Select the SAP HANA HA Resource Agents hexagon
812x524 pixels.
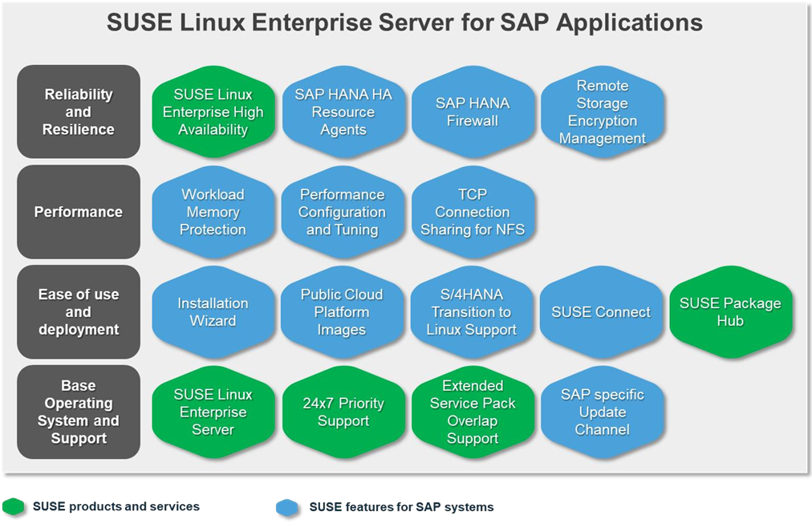(343, 112)
